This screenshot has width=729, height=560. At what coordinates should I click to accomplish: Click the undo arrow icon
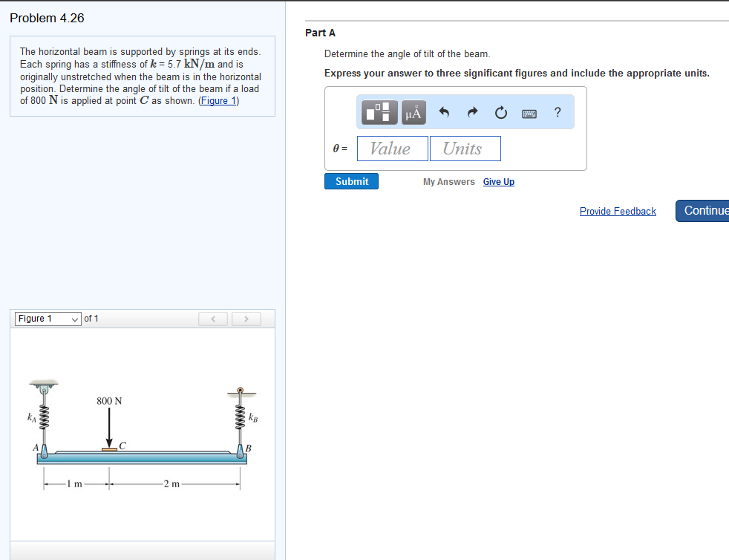coord(445,113)
